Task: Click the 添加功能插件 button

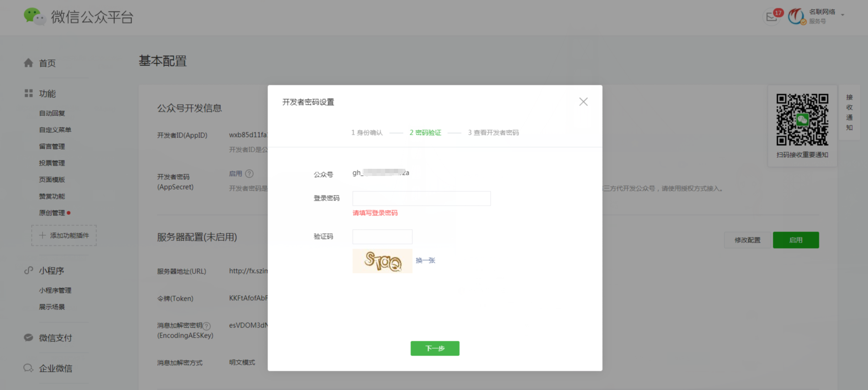Action: (x=64, y=236)
